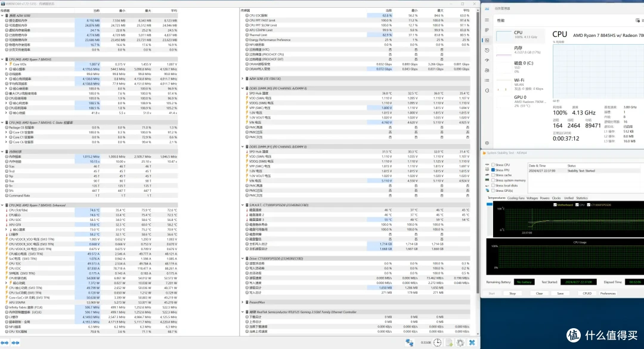This screenshot has height=349, width=644.
Task: Collapse RealTek Ethernet Controller group
Action: (x=243, y=312)
